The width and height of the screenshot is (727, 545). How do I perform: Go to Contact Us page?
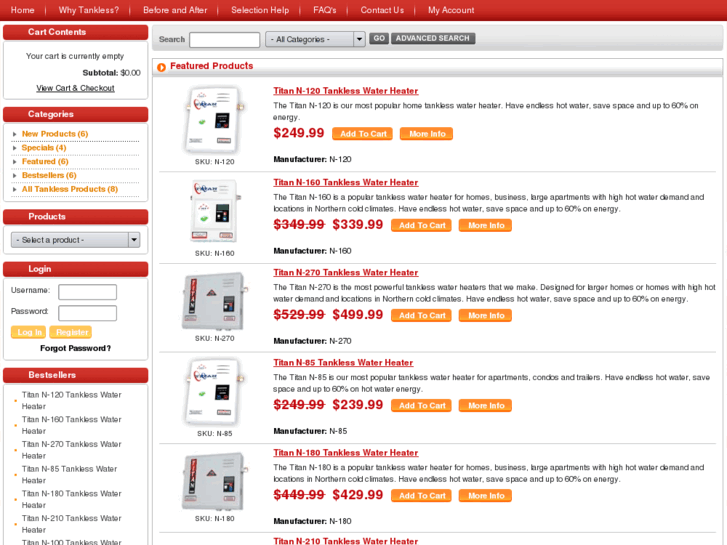(x=382, y=10)
